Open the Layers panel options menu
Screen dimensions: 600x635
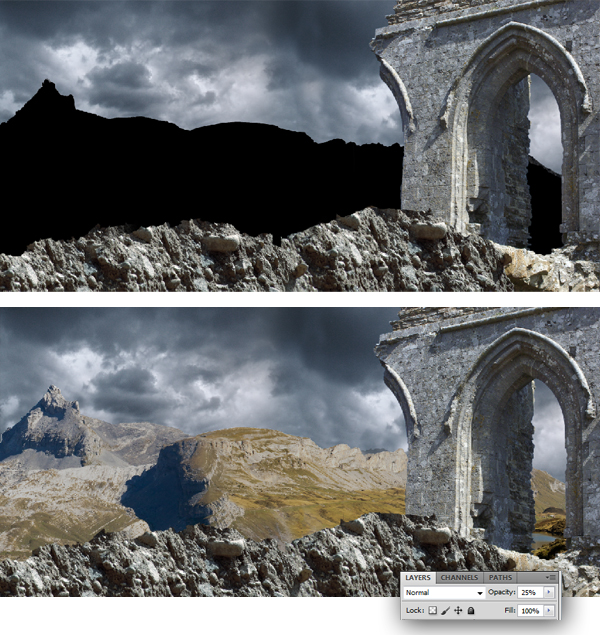click(x=551, y=578)
